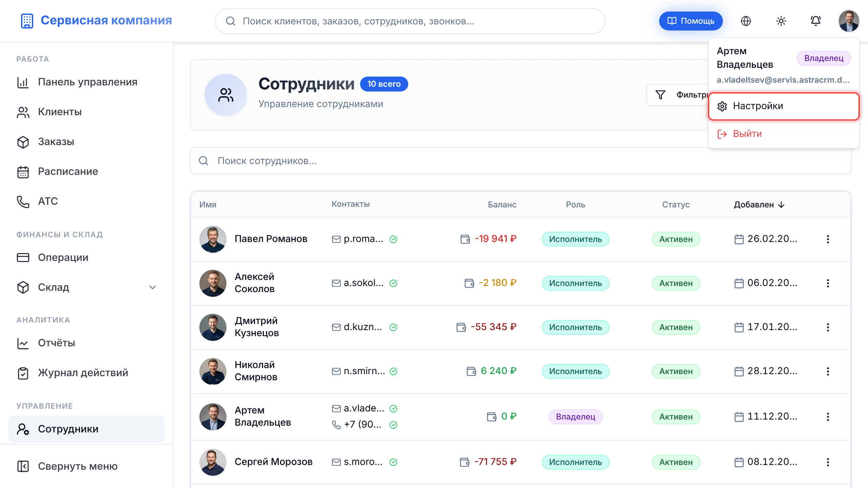Click the user avatar in header
The image size is (868, 488).
coord(849,21)
